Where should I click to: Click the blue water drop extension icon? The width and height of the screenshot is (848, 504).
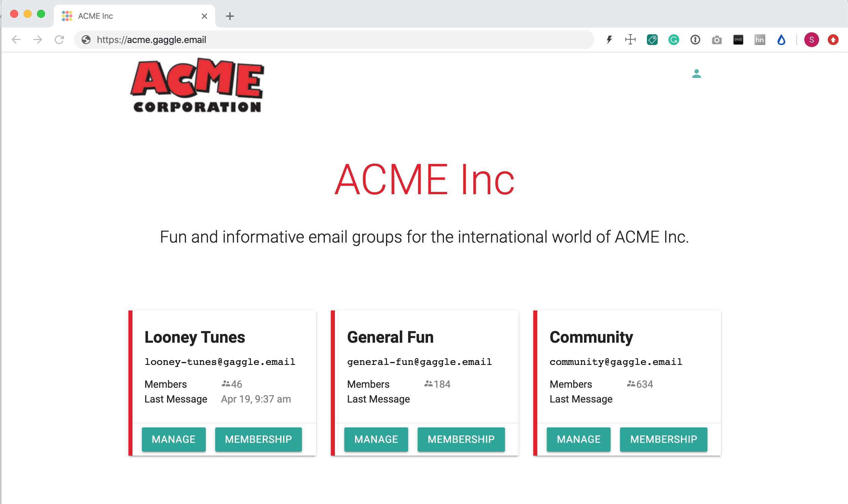(781, 40)
